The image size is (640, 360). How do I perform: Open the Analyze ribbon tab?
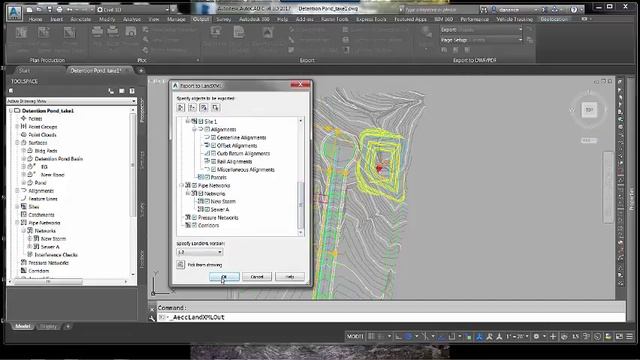(132, 19)
